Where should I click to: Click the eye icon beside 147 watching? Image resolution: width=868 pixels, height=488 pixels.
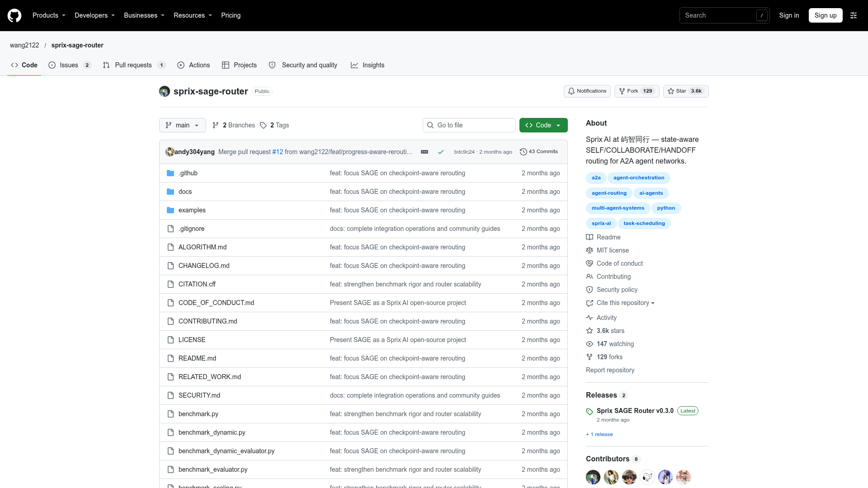click(x=590, y=344)
